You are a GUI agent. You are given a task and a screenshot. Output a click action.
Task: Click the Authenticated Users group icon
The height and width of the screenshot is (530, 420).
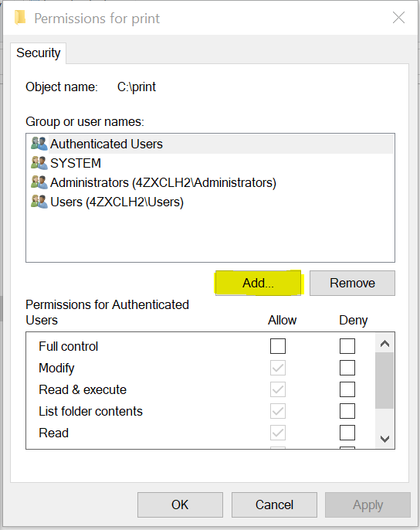(x=39, y=144)
